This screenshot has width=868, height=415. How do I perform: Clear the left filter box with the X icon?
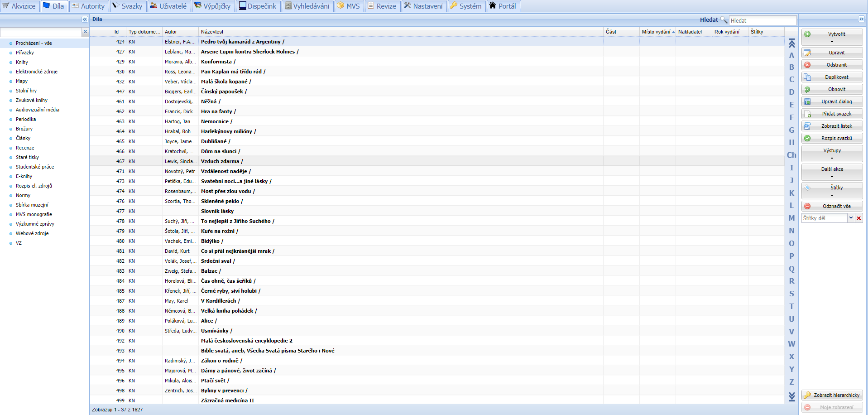pyautogui.click(x=85, y=32)
